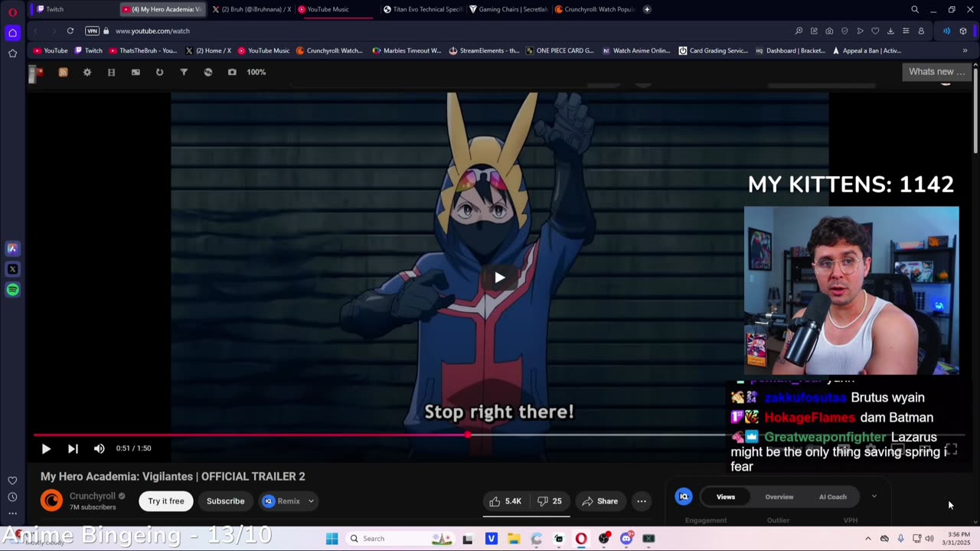980x551 pixels.
Task: Click the heart icon in address bar
Action: 875,31
